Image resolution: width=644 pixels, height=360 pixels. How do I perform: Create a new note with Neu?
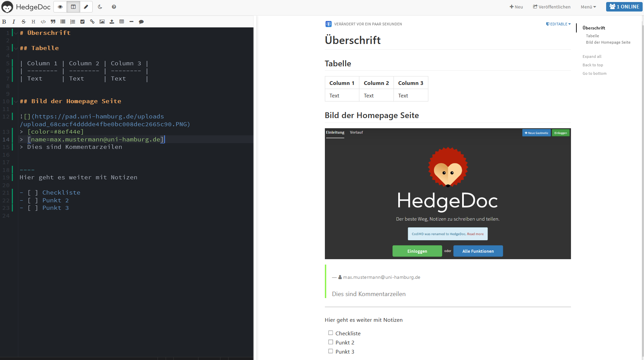[516, 7]
